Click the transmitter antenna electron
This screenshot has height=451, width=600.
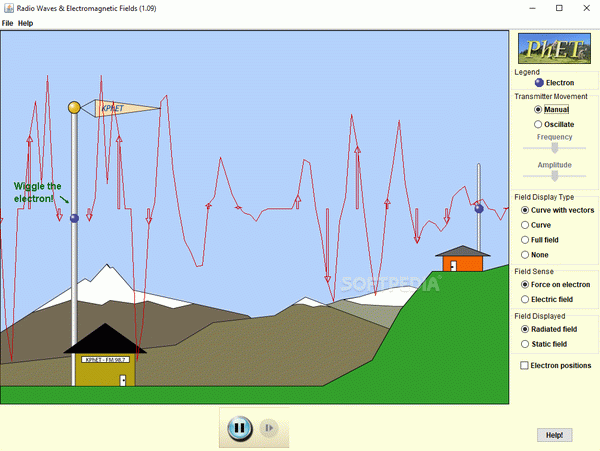click(x=74, y=217)
